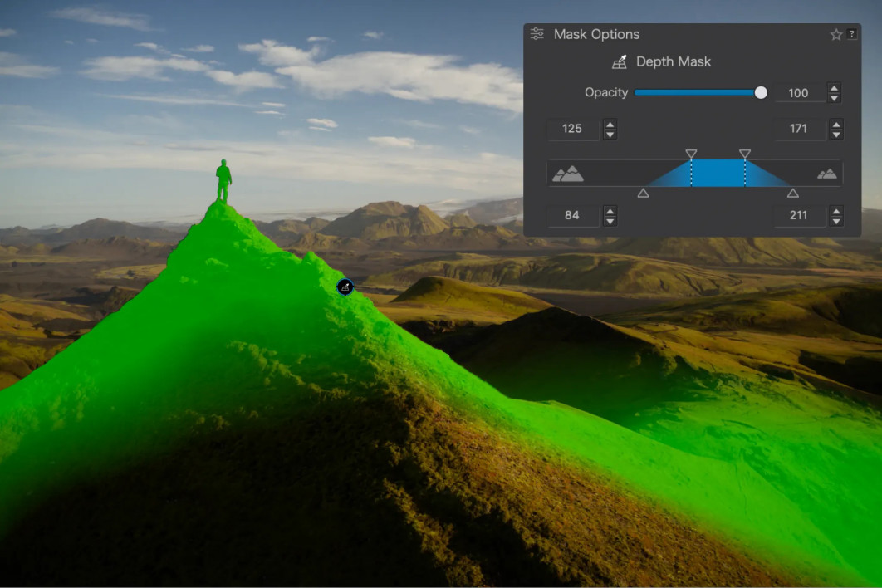
Task: Click the input field showing 125
Action: (572, 129)
